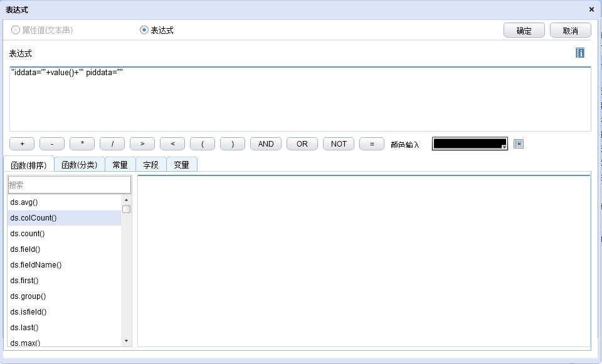Switch to the 字段 tab
Image resolution: width=602 pixels, height=364 pixels.
click(151, 165)
